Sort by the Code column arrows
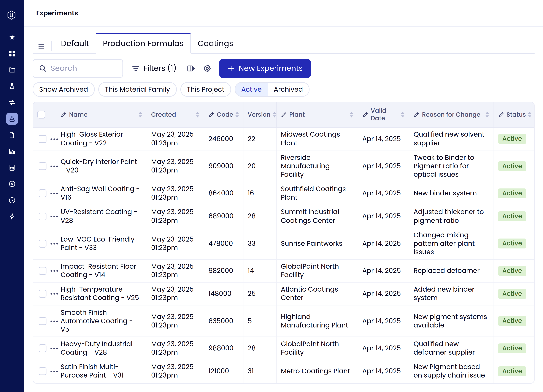The height and width of the screenshot is (392, 543). [x=237, y=115]
